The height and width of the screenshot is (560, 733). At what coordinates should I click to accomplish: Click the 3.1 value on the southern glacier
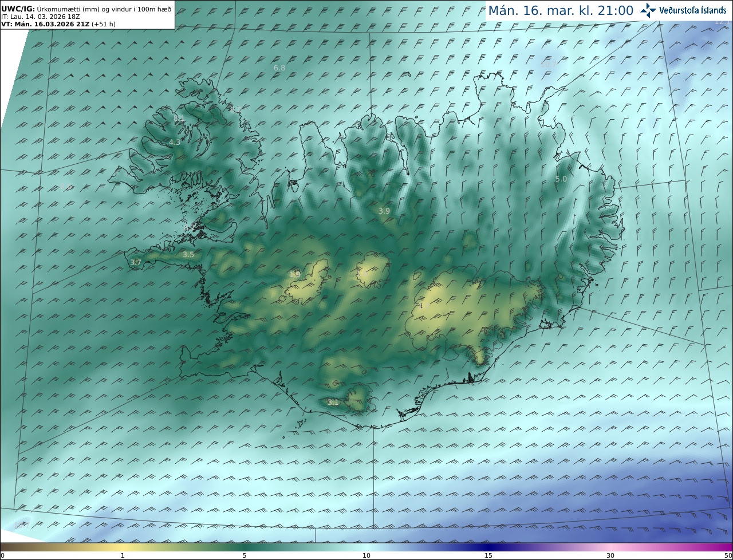click(x=333, y=403)
